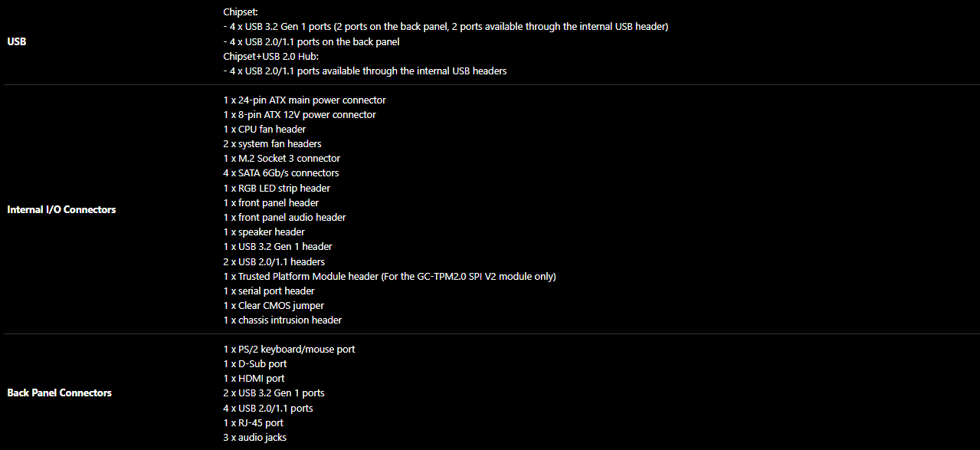Click the 24-pin ATX main power connector line
980x450 pixels.
click(x=304, y=100)
